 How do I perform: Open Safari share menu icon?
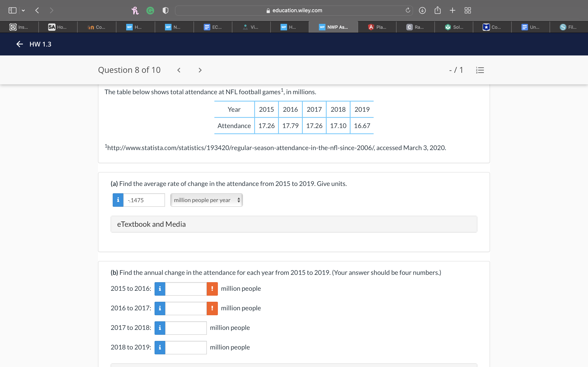click(437, 10)
